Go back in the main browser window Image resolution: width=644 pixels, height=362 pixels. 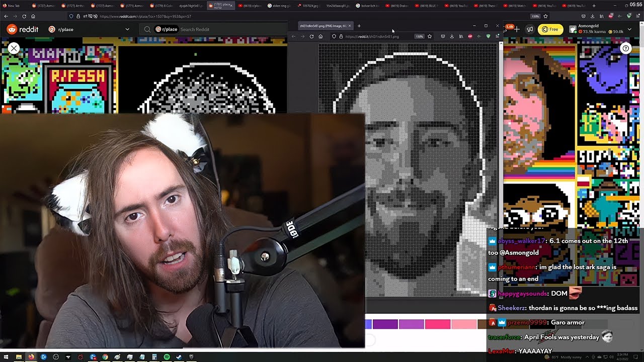(x=6, y=16)
